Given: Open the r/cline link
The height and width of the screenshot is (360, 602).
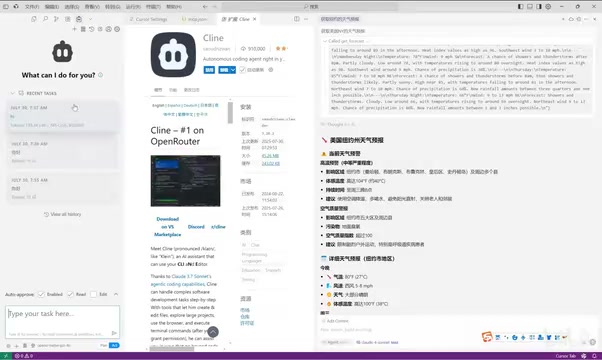Looking at the screenshot, I should pos(218,227).
